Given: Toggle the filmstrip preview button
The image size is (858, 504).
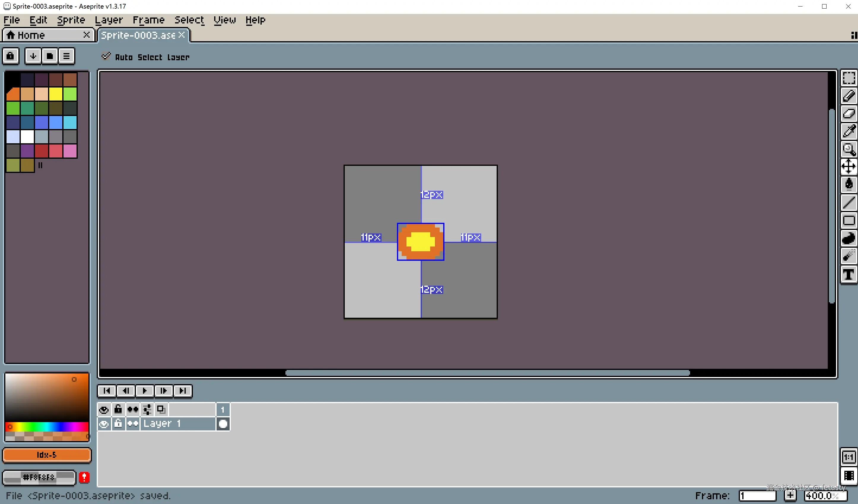Looking at the screenshot, I should pos(849,476).
